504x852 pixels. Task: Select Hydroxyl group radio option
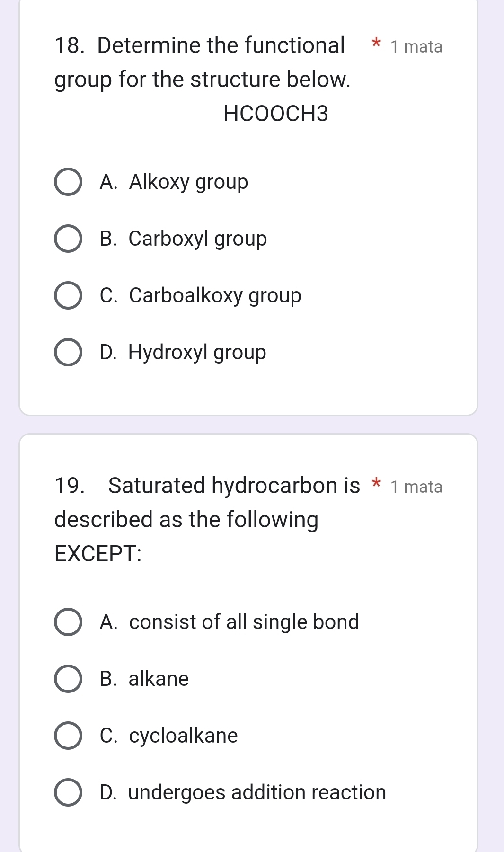[x=68, y=352]
